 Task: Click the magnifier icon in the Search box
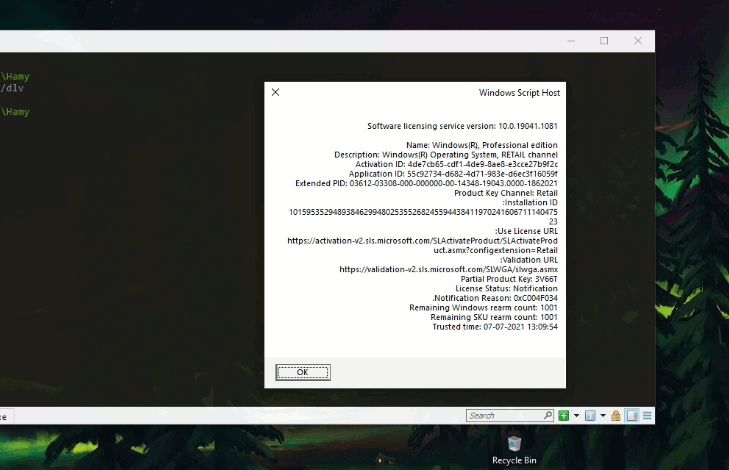click(x=548, y=415)
